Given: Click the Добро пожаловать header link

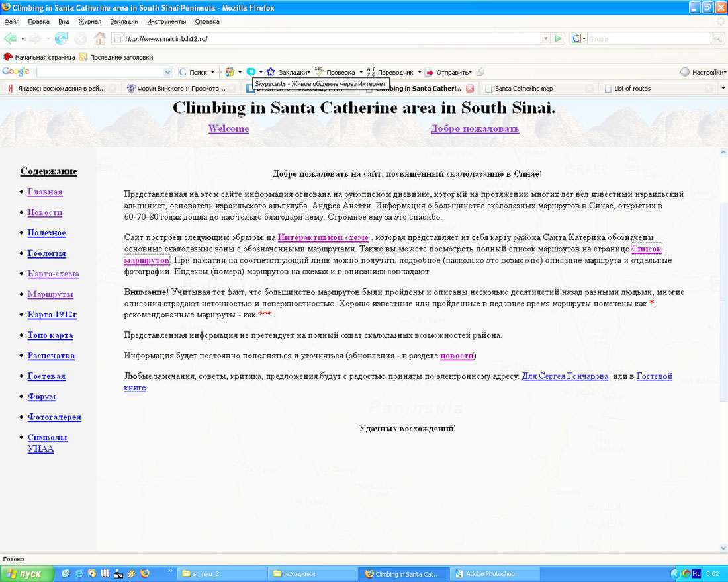Looking at the screenshot, I should [475, 128].
